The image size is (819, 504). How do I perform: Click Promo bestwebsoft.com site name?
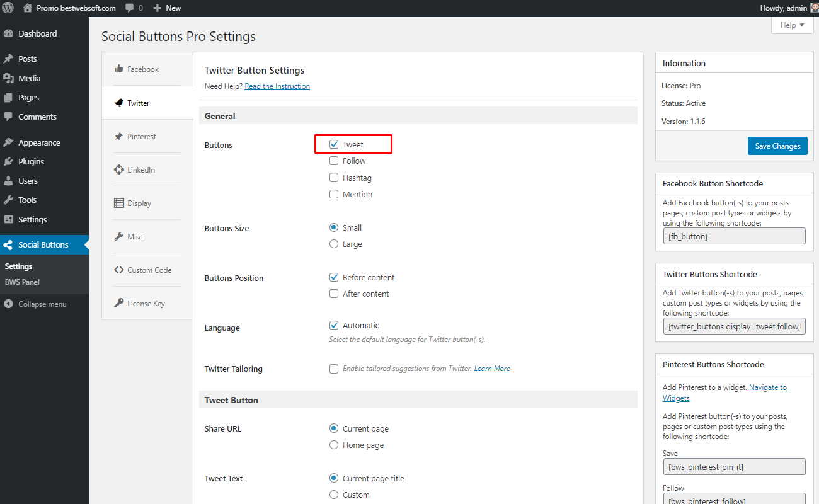[x=76, y=8]
